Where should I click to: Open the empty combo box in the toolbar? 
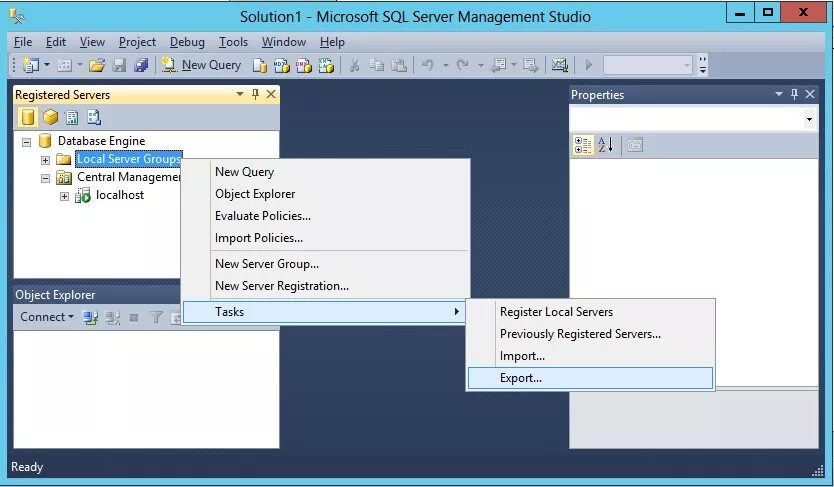647,65
